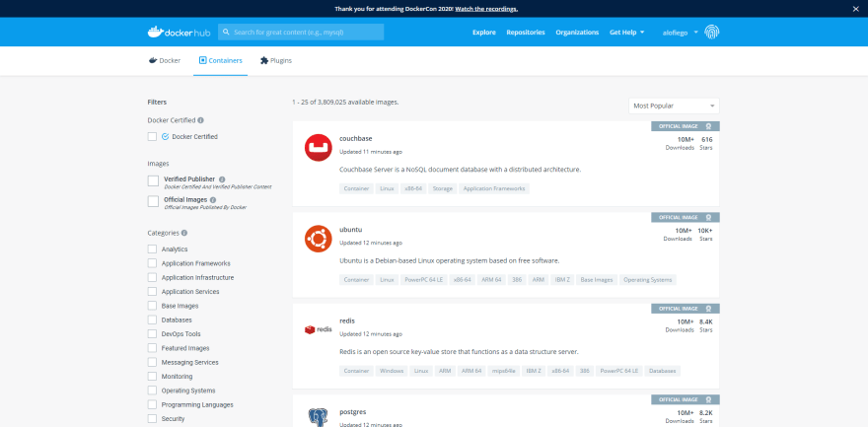Open the Most Popular sort dropdown
This screenshot has height=427, width=868.
click(x=674, y=106)
